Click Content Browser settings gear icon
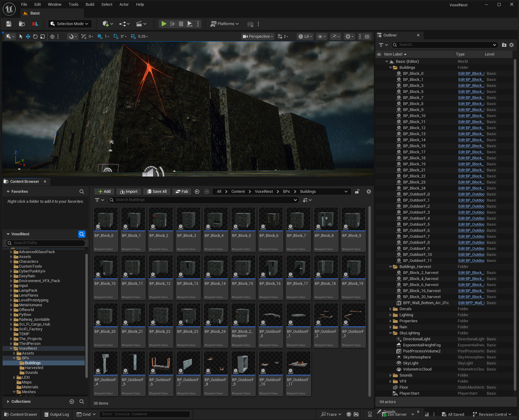The width and height of the screenshot is (519, 420). pos(368,192)
